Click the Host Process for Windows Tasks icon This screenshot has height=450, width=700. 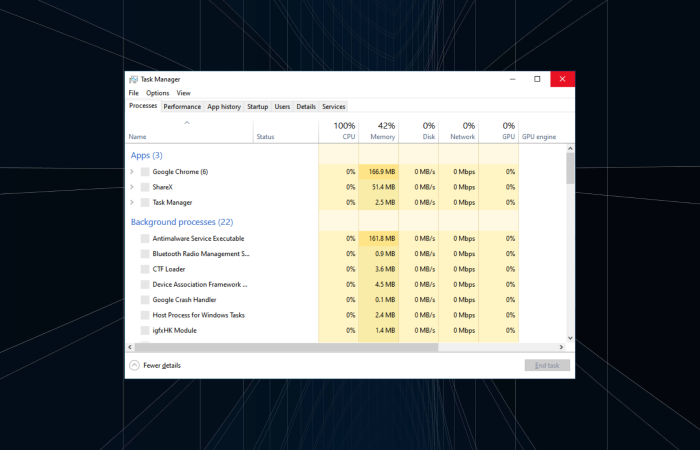click(145, 315)
